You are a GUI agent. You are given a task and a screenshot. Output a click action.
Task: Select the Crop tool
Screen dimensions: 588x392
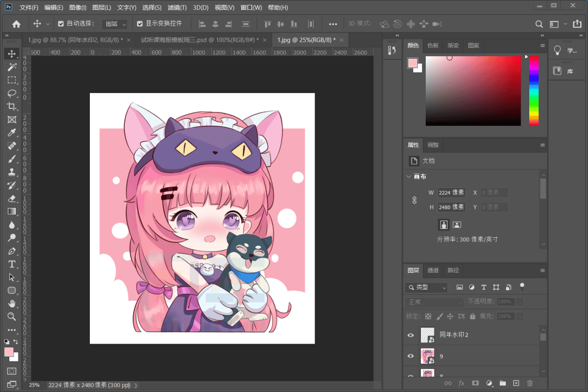(x=11, y=106)
